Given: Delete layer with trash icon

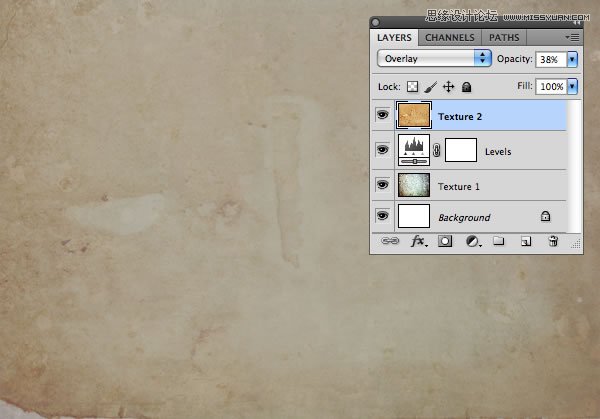Looking at the screenshot, I should (x=552, y=241).
